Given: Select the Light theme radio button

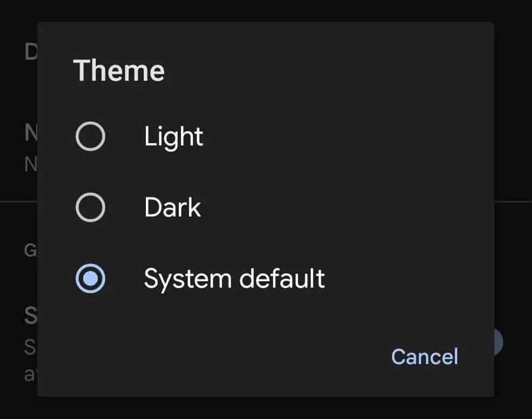Looking at the screenshot, I should pyautogui.click(x=90, y=137).
